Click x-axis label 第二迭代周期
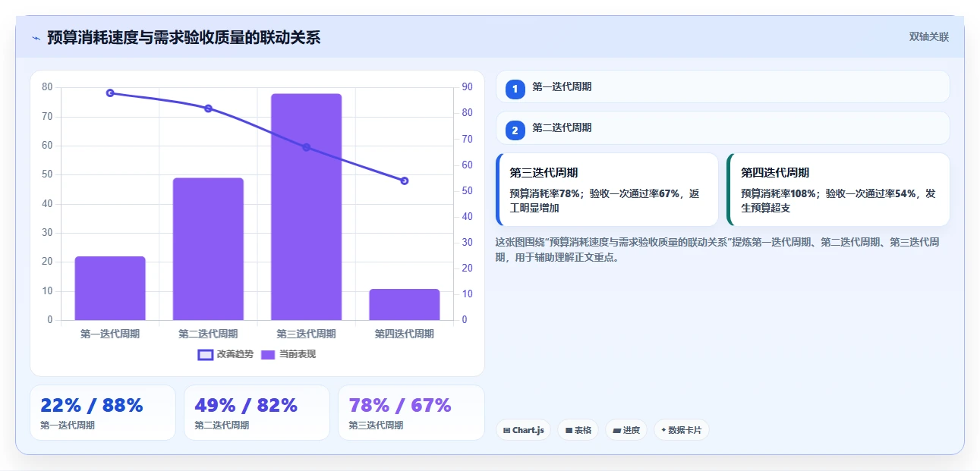 (x=208, y=334)
